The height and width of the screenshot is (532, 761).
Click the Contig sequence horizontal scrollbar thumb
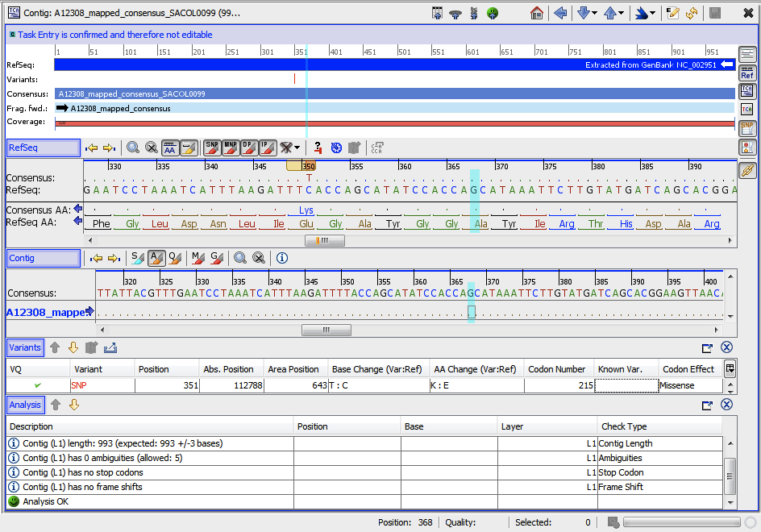[x=326, y=330]
